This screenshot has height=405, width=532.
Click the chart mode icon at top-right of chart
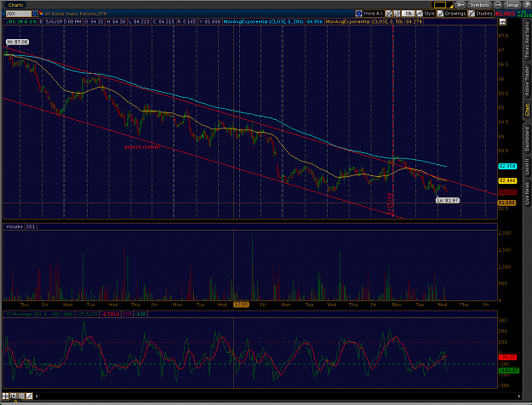pos(502,22)
